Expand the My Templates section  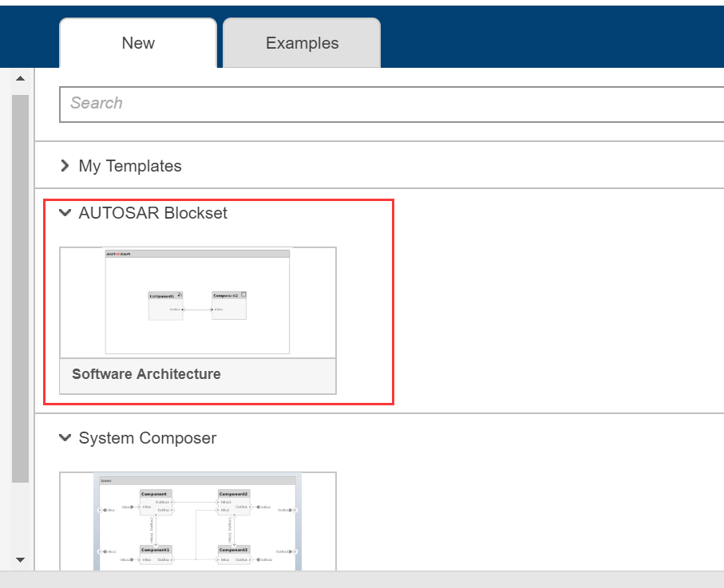click(x=65, y=166)
